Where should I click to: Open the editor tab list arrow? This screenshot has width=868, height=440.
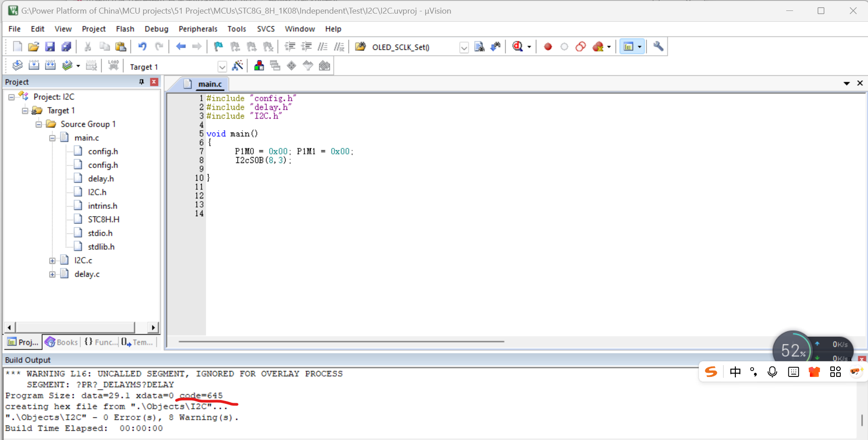(847, 84)
